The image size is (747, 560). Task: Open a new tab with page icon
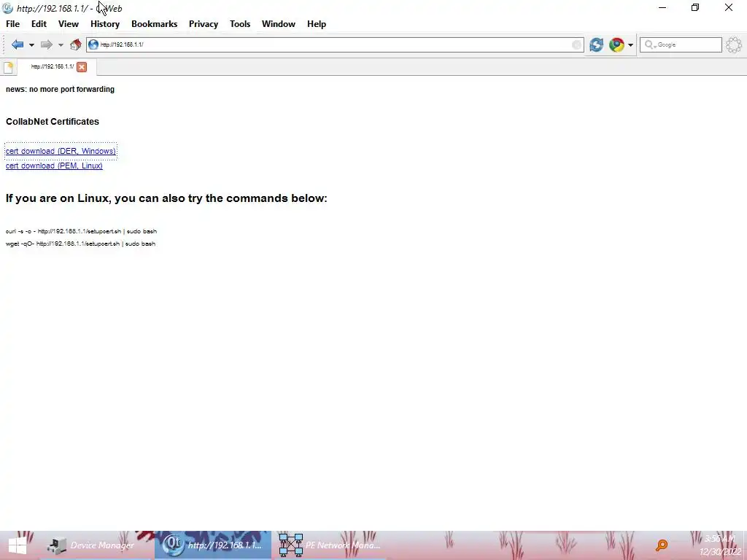9,67
